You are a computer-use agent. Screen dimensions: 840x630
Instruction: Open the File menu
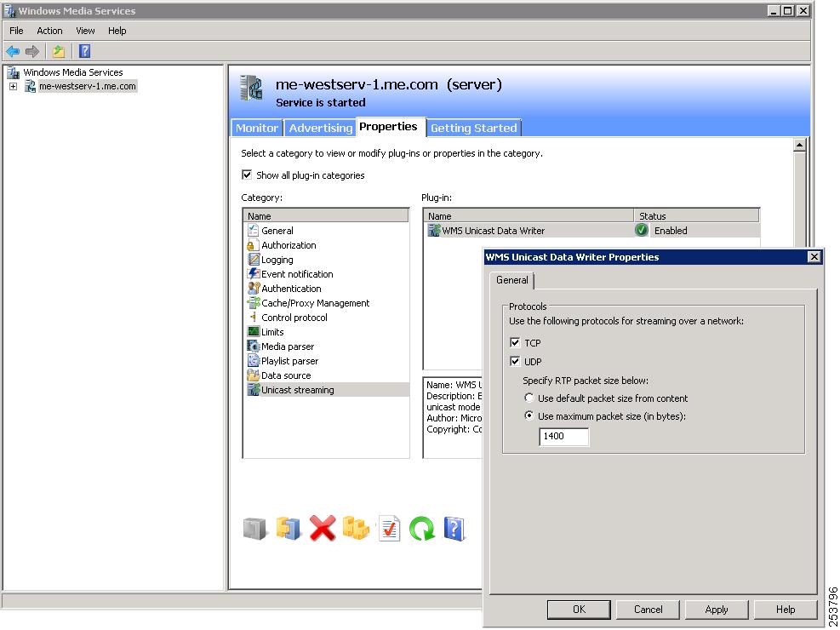tap(17, 31)
